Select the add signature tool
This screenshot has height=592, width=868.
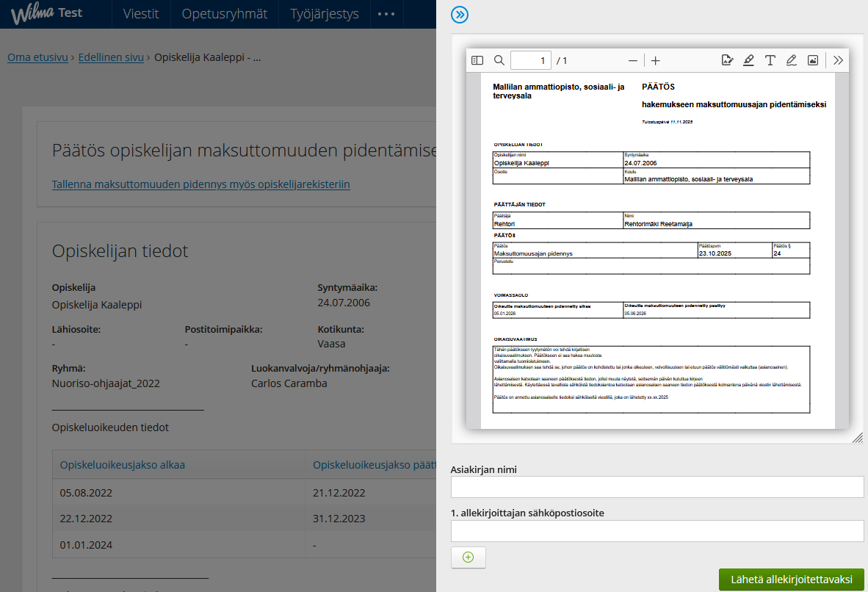click(727, 60)
